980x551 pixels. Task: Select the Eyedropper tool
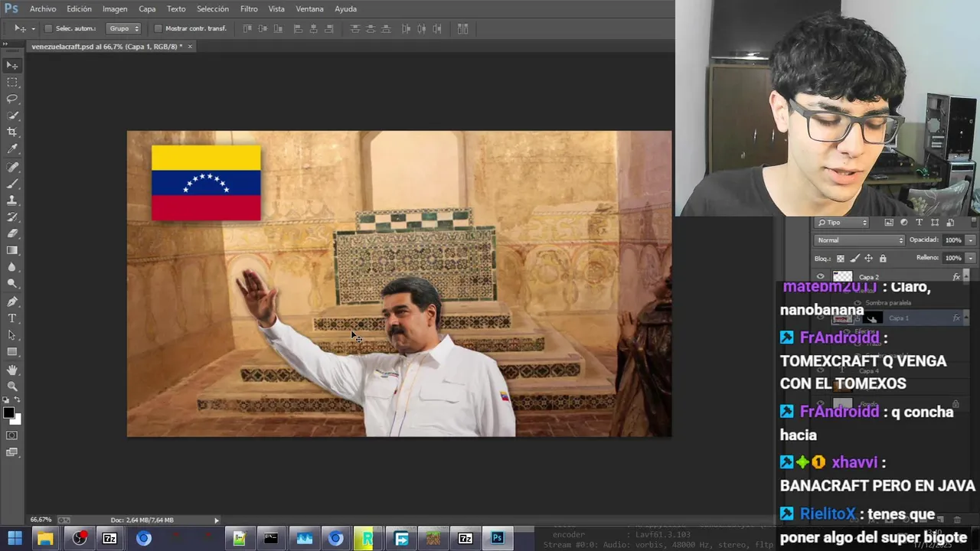(x=12, y=149)
